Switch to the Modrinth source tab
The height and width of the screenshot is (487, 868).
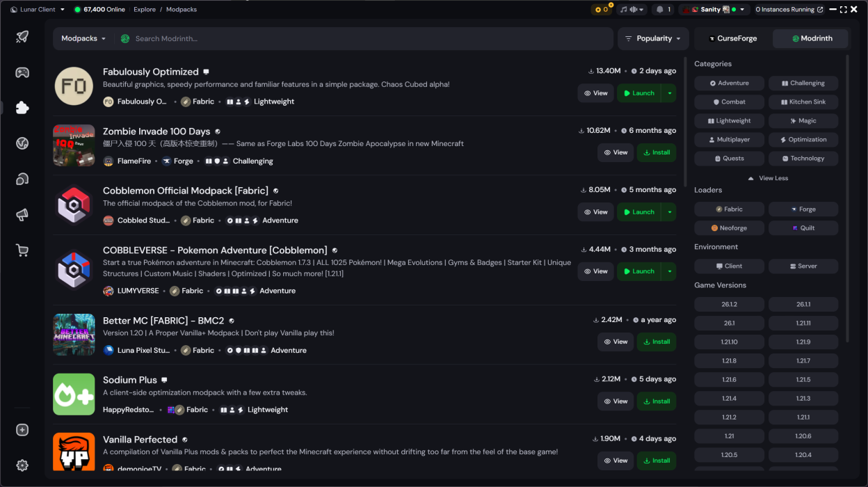810,39
